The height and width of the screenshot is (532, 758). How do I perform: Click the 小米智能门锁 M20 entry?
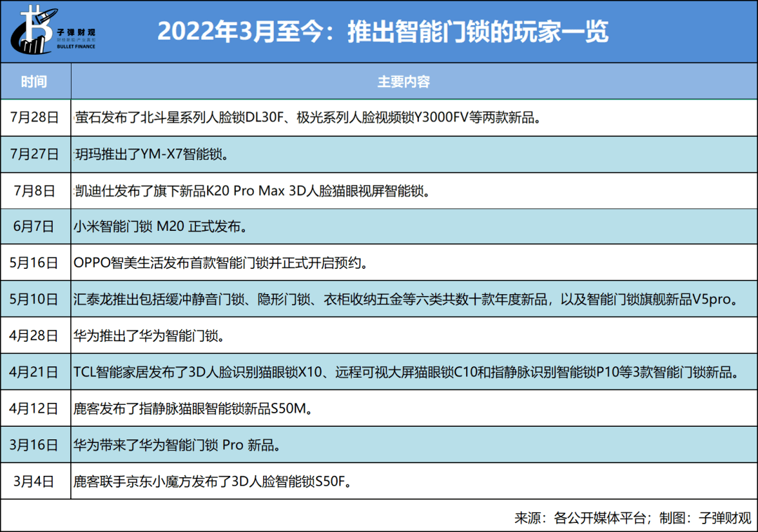pyautogui.click(x=159, y=226)
